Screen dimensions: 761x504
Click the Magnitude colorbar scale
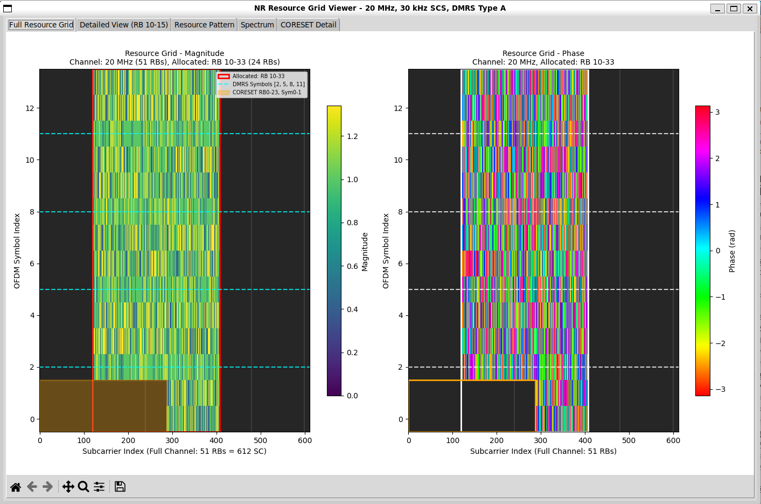[x=334, y=250]
